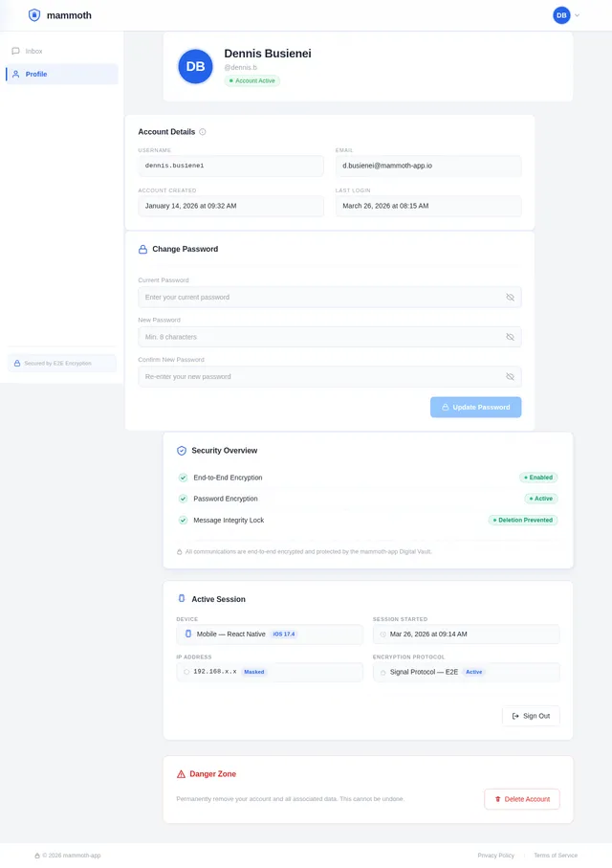Click the Delete Account button

521,799
